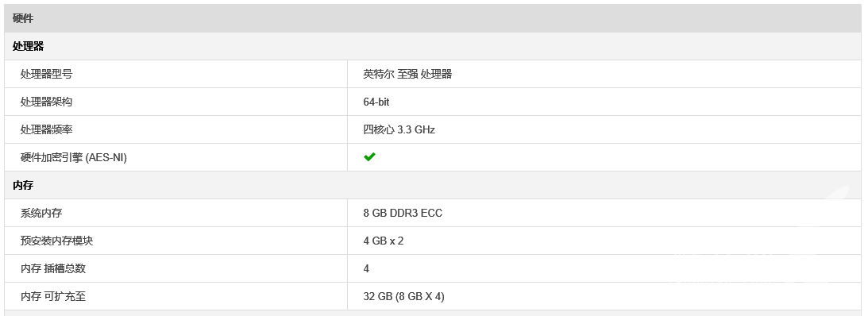The image size is (868, 316).
Task: Click the 英特尔 至强 处理器 value
Action: pos(407,74)
